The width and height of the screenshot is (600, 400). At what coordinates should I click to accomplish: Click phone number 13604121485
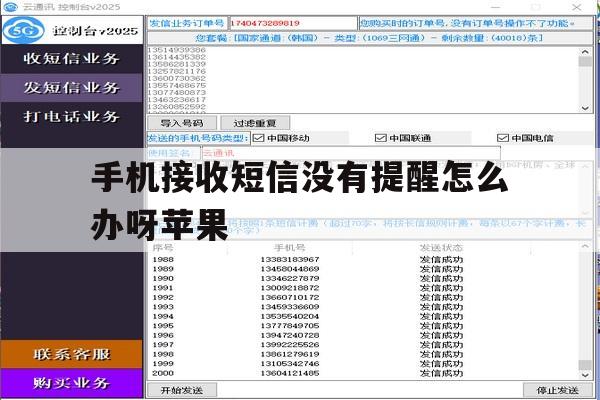pyautogui.click(x=290, y=373)
